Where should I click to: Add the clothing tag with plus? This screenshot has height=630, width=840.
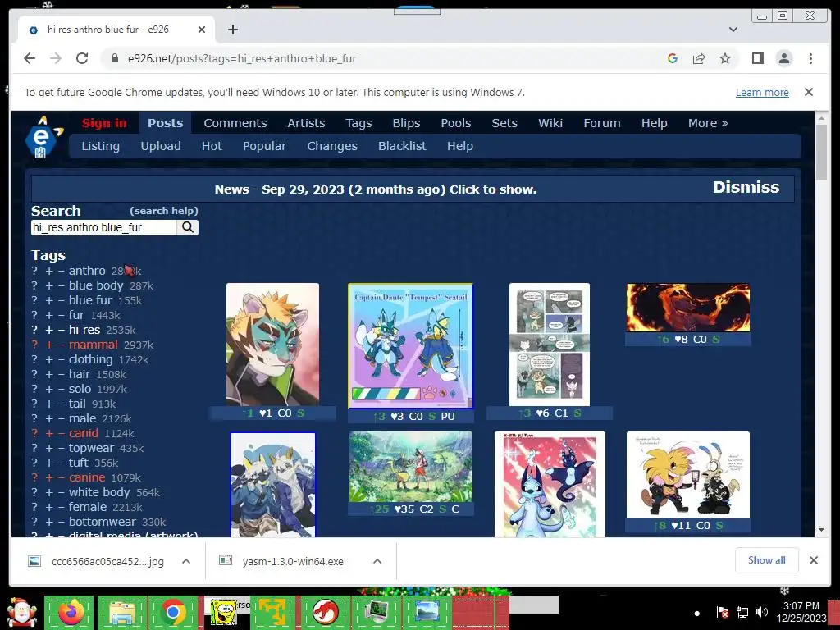(x=49, y=359)
